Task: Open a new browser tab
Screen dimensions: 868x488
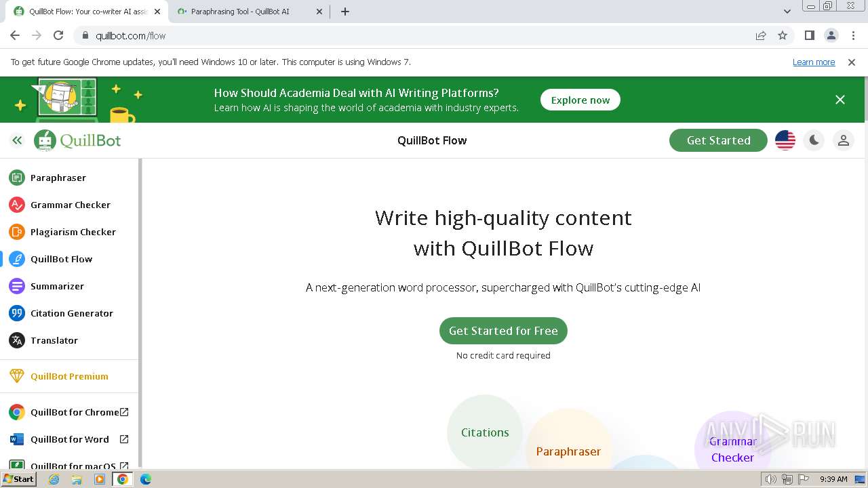Action: 345,12
